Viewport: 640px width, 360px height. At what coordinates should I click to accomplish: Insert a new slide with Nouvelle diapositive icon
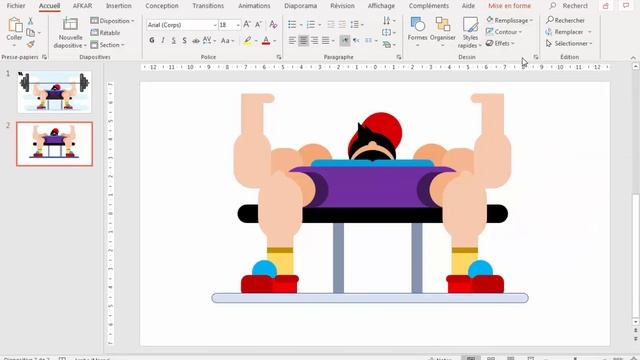(x=70, y=24)
